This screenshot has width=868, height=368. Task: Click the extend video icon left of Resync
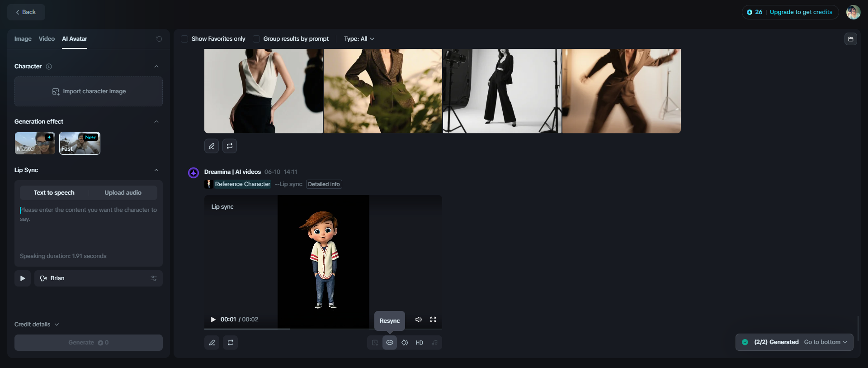click(375, 343)
